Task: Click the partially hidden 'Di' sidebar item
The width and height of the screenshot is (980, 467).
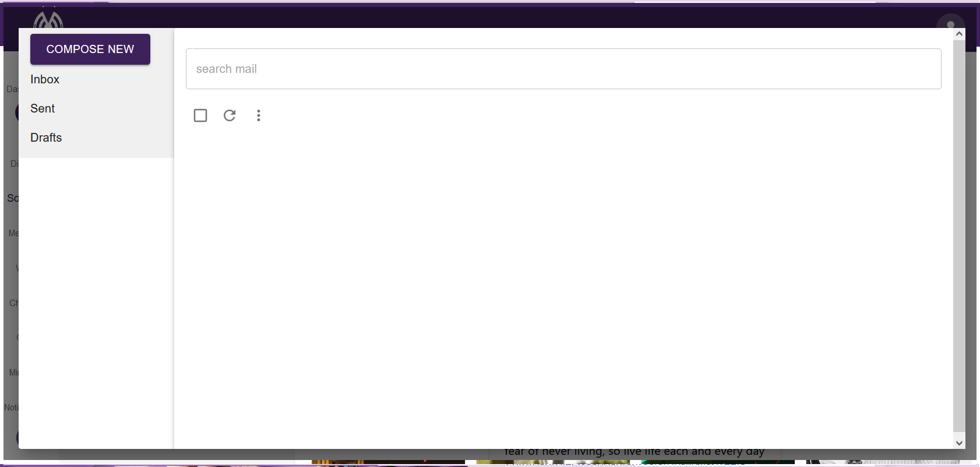Action: point(14,164)
